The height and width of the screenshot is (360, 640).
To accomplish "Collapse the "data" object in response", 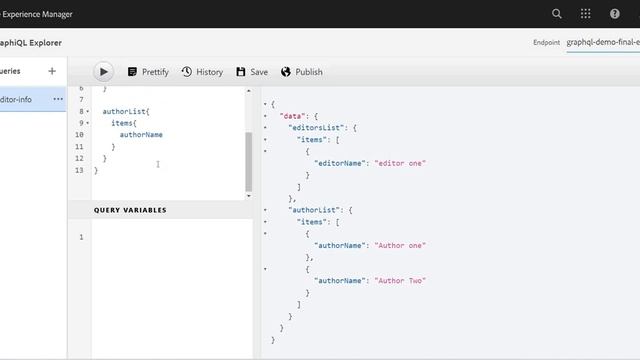I will (265, 116).
